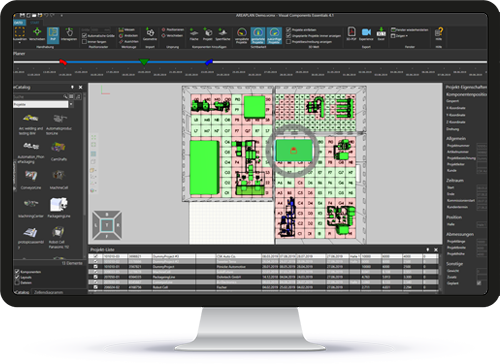Open the Geometrie import tool

tap(150, 34)
